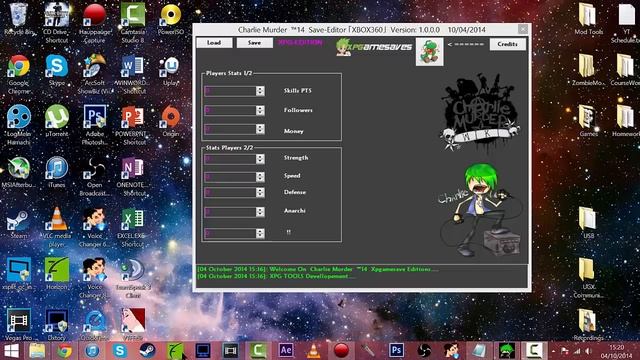Open the MSI Afterburner desktop icon
This screenshot has width=640, height=360.
click(x=18, y=172)
